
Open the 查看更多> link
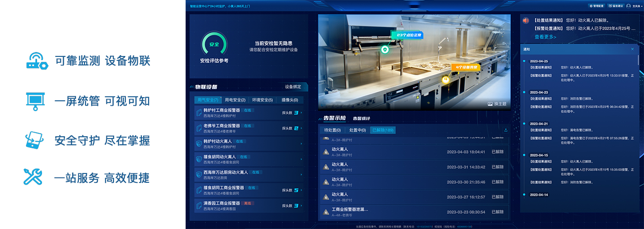(x=545, y=37)
